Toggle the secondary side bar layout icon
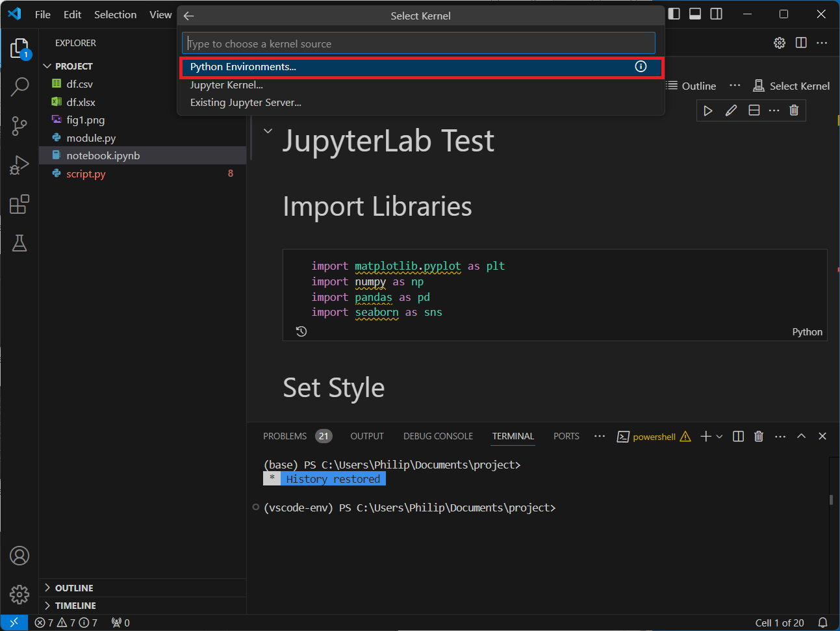 click(x=716, y=14)
